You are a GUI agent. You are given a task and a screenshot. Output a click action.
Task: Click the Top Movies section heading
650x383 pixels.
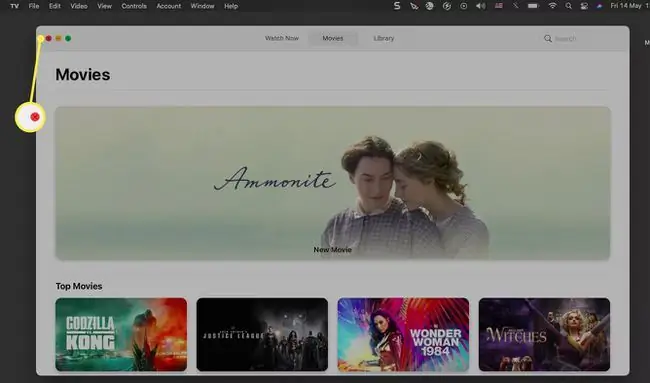pyautogui.click(x=79, y=286)
